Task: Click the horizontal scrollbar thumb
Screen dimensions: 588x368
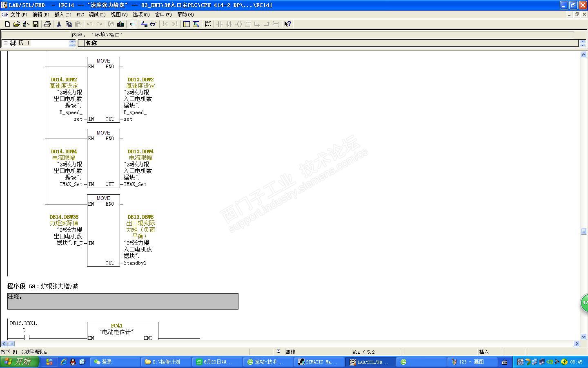Action: tap(11, 344)
